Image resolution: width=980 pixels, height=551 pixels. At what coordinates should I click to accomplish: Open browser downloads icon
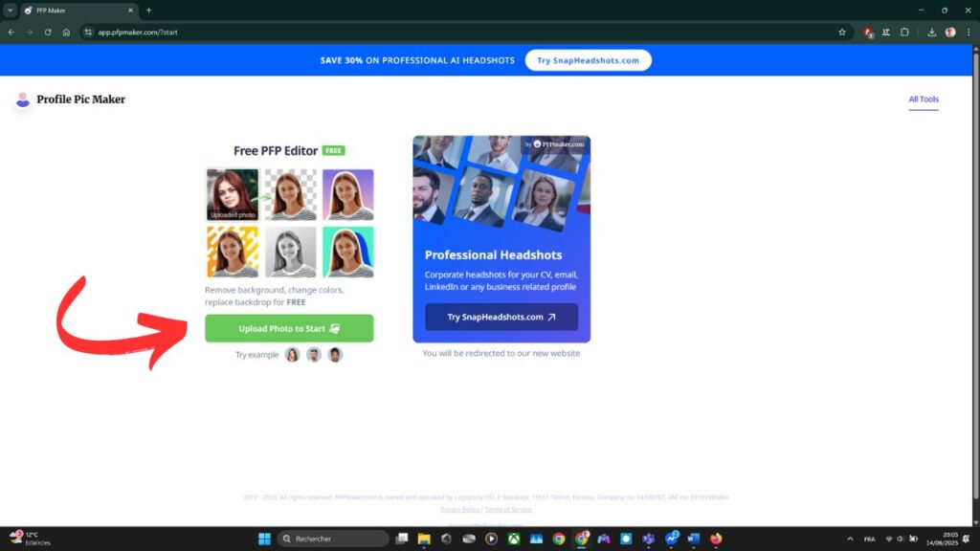(931, 32)
